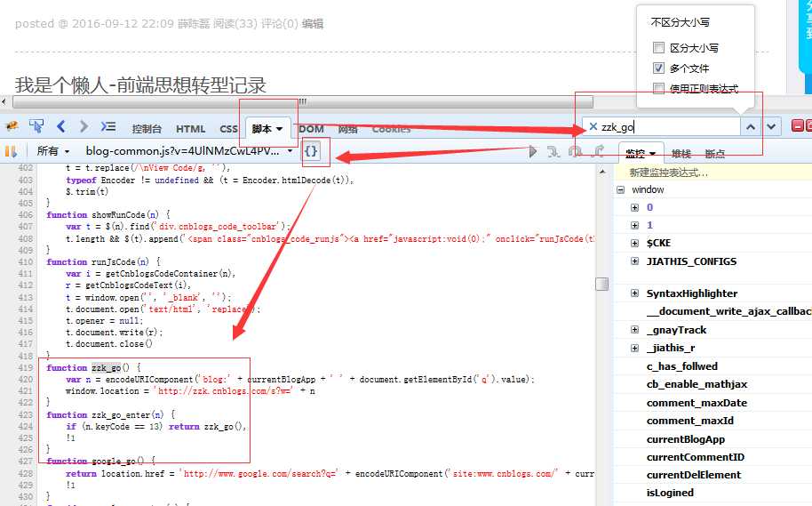
Task: Click the page horizontal scrollbar thumb
Action: 303,101
